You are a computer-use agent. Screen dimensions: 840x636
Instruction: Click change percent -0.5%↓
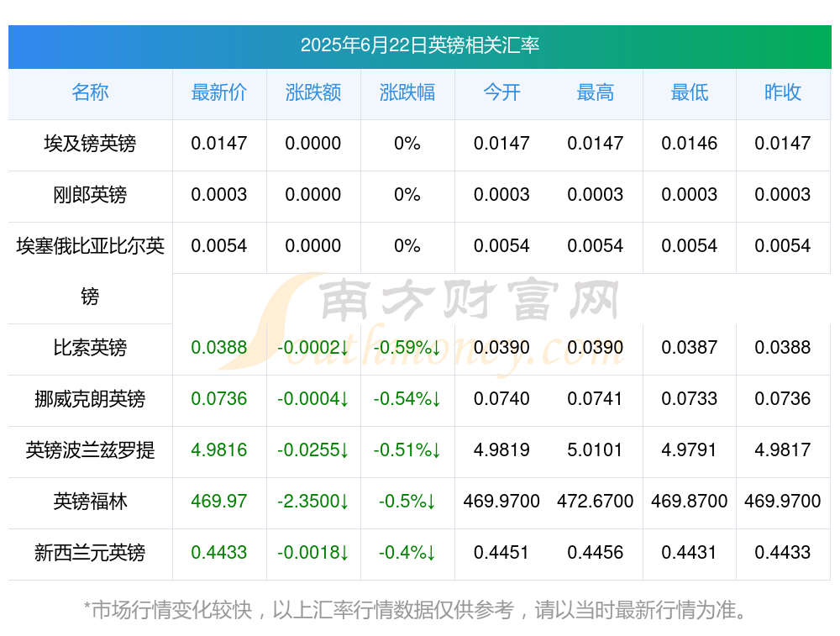pyautogui.click(x=407, y=502)
